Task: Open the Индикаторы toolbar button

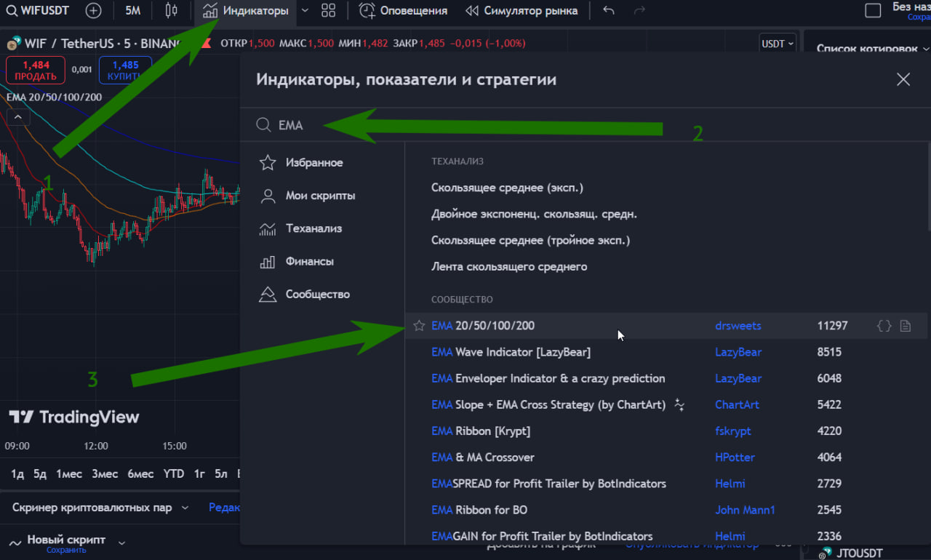Action: [x=246, y=11]
